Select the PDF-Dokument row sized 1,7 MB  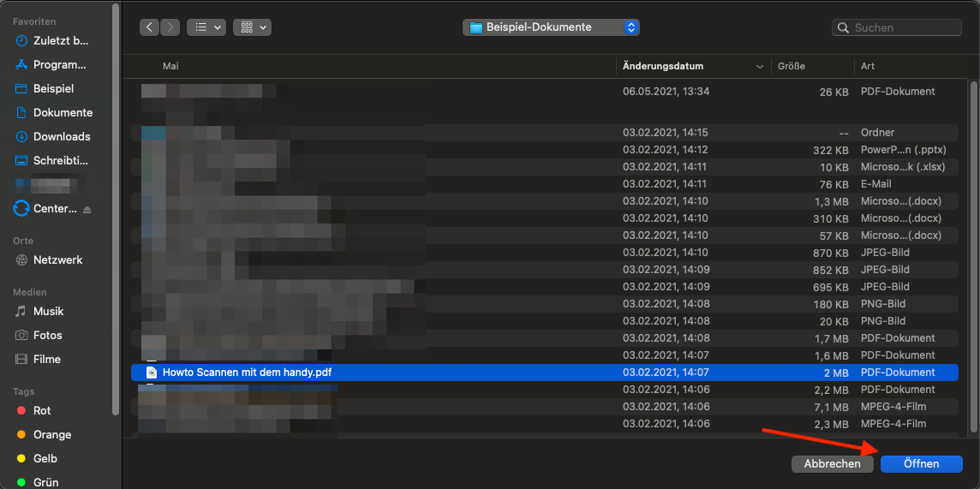point(544,338)
